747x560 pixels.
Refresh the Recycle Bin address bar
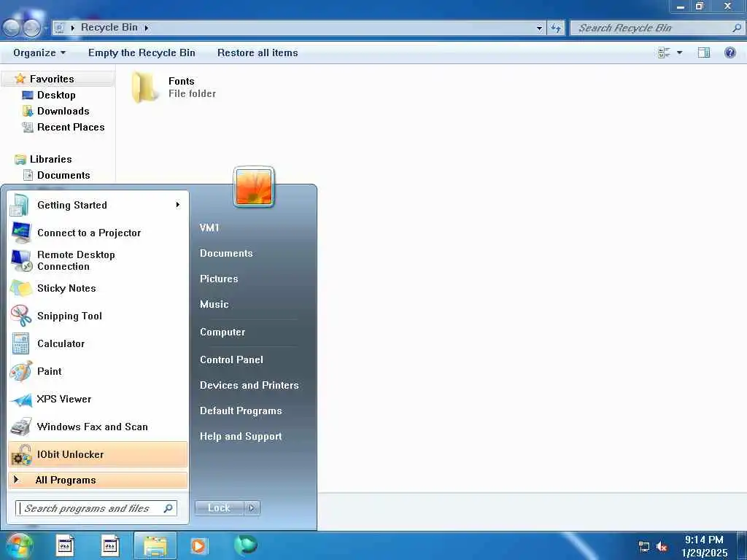pyautogui.click(x=556, y=28)
